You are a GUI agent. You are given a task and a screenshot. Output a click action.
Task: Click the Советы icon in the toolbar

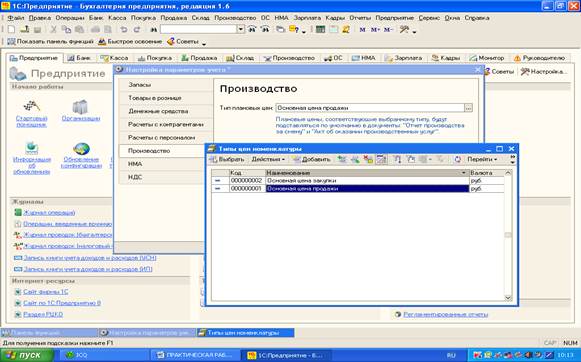183,41
